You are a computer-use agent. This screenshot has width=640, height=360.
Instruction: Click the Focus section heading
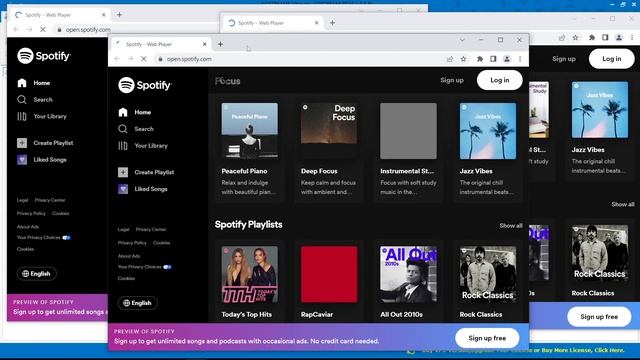click(227, 81)
